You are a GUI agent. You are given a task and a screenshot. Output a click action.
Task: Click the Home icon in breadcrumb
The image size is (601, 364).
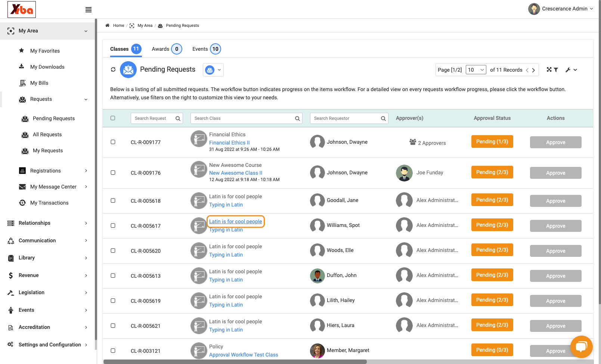(x=107, y=25)
